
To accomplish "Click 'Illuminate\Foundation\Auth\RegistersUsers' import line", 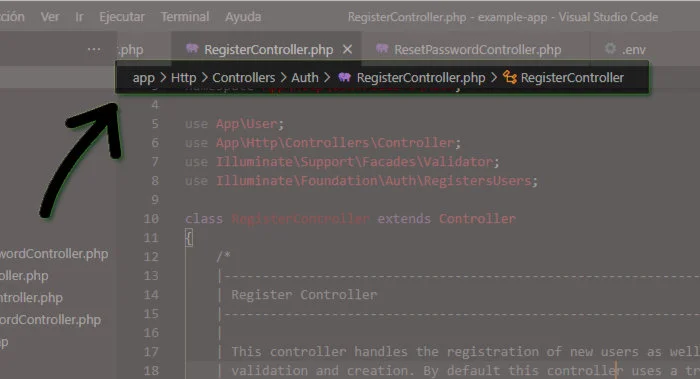I will 374,181.
